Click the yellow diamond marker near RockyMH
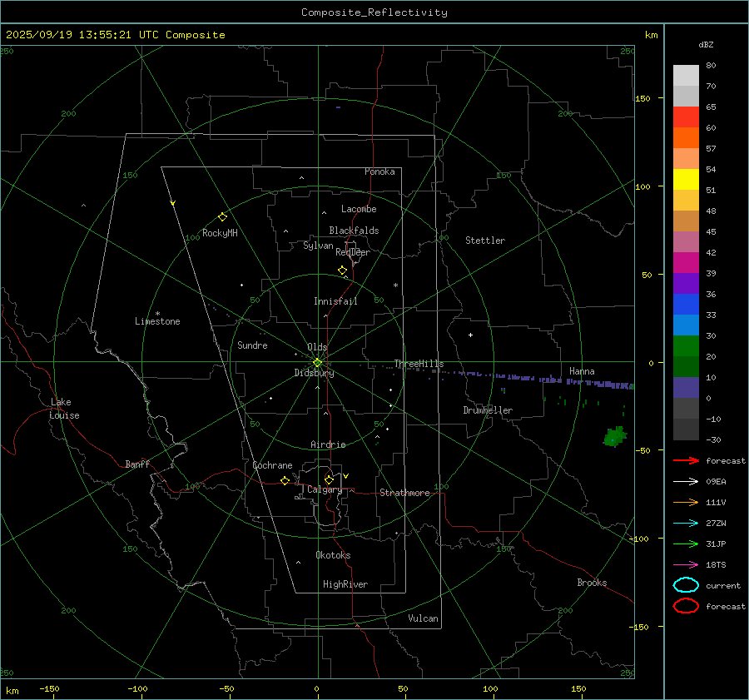This screenshot has width=749, height=700. 222,216
